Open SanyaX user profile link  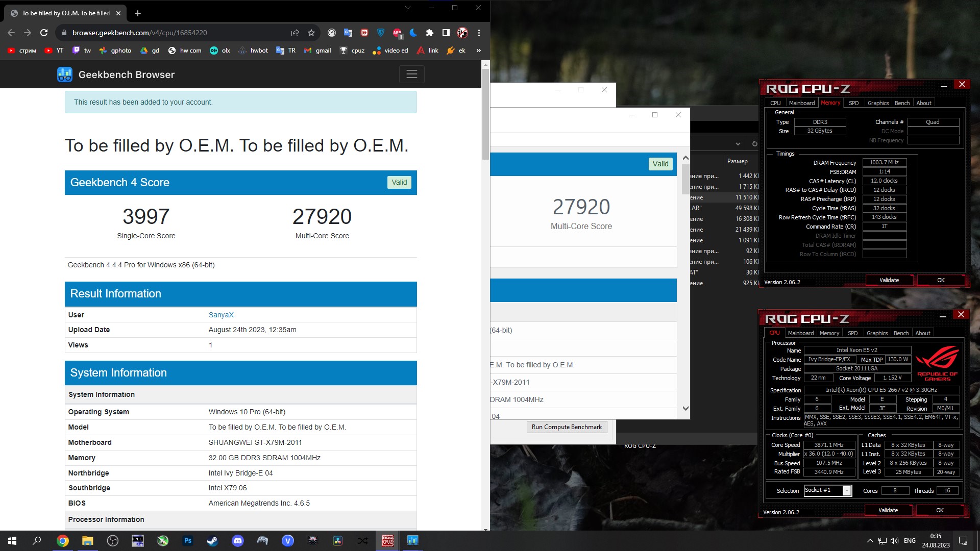[221, 315]
